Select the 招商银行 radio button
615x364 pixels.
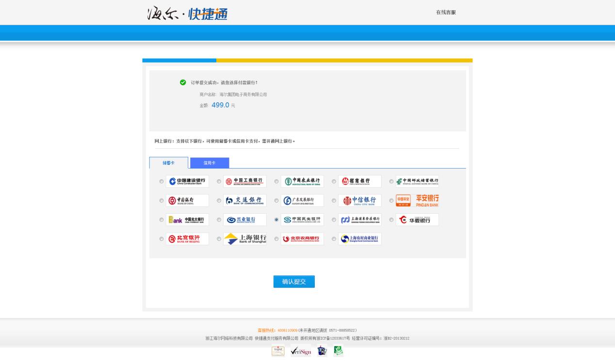click(x=334, y=182)
